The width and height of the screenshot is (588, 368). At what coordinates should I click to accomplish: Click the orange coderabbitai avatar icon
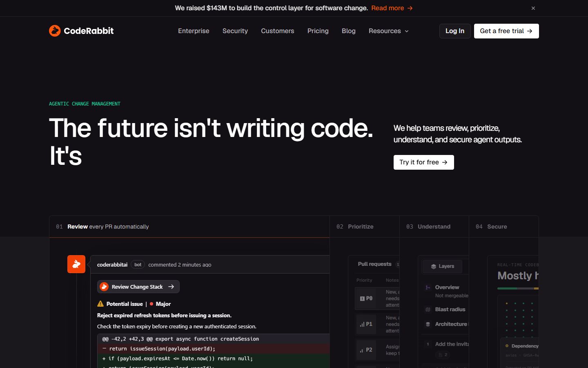76,264
